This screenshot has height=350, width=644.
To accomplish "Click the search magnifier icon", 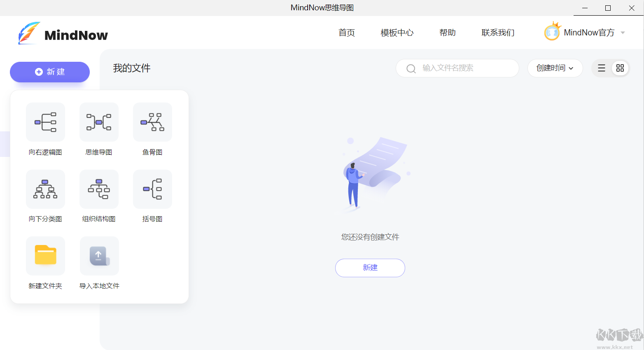I will coord(411,68).
